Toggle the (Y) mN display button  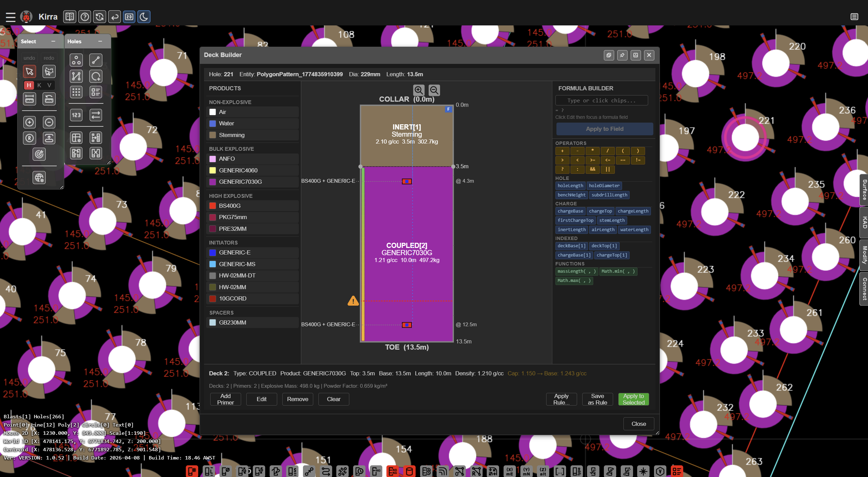[x=527, y=471]
